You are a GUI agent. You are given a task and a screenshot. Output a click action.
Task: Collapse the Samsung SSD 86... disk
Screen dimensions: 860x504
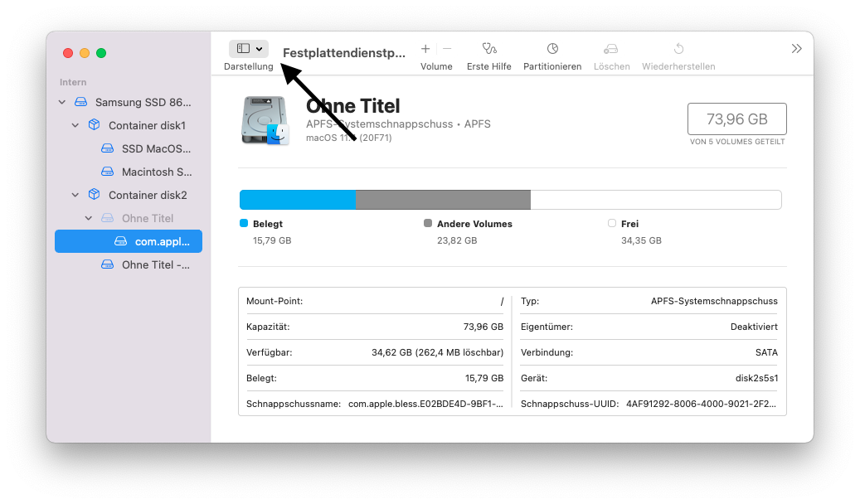[x=62, y=102]
